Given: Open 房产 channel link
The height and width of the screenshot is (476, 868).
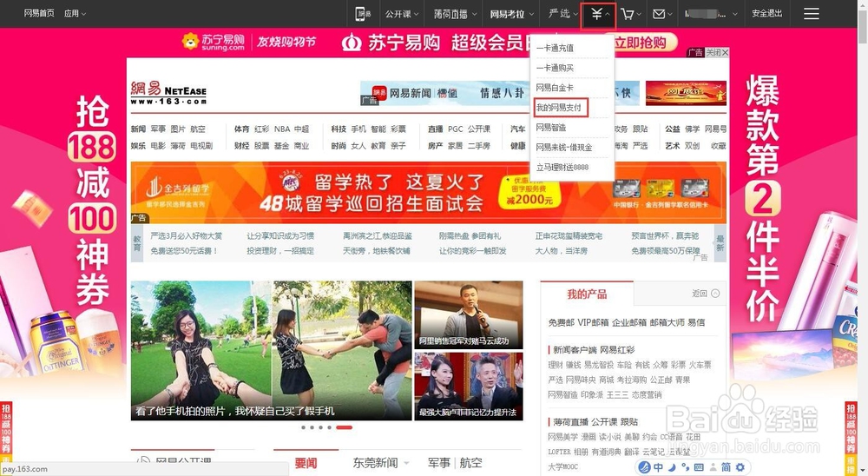Looking at the screenshot, I should (x=435, y=146).
